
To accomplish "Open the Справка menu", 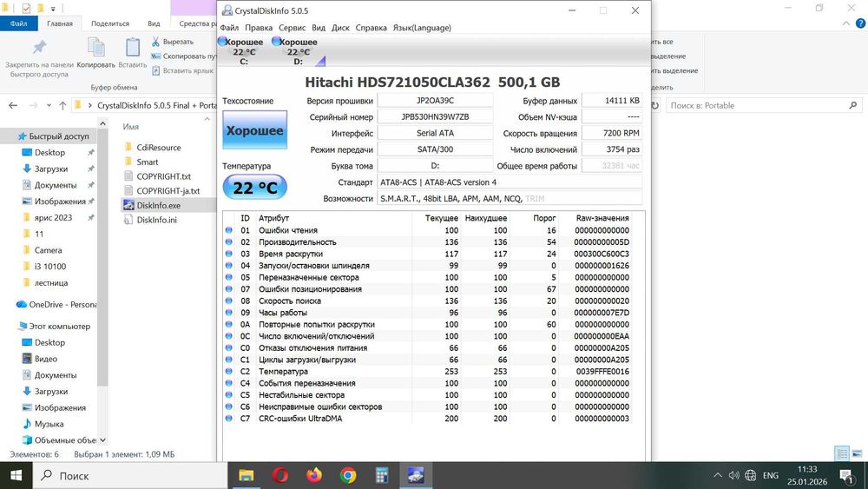I will 371,28.
